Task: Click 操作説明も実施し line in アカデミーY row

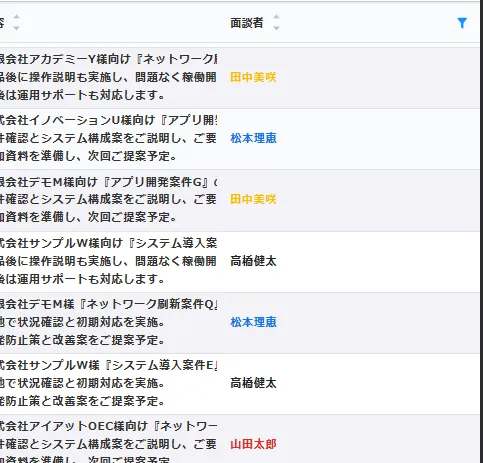Action: 108,77
